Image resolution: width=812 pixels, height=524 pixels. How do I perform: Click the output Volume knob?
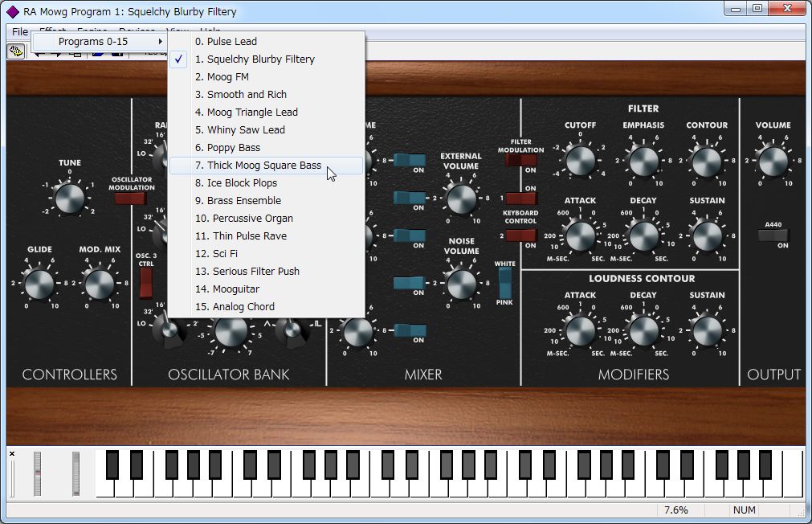[x=773, y=161]
